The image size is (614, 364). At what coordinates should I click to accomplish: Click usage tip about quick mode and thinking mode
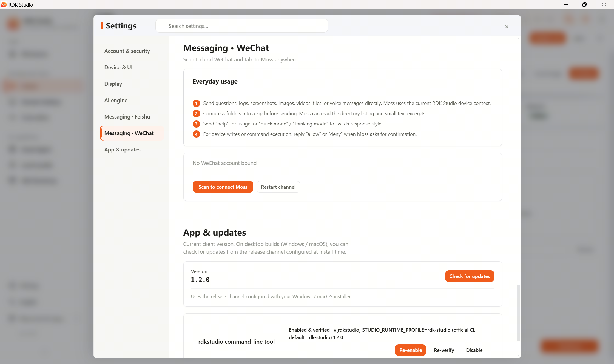pos(292,124)
